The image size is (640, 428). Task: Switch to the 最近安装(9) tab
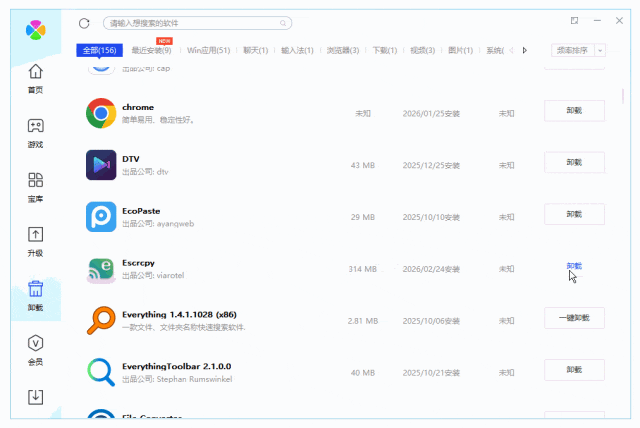151,50
